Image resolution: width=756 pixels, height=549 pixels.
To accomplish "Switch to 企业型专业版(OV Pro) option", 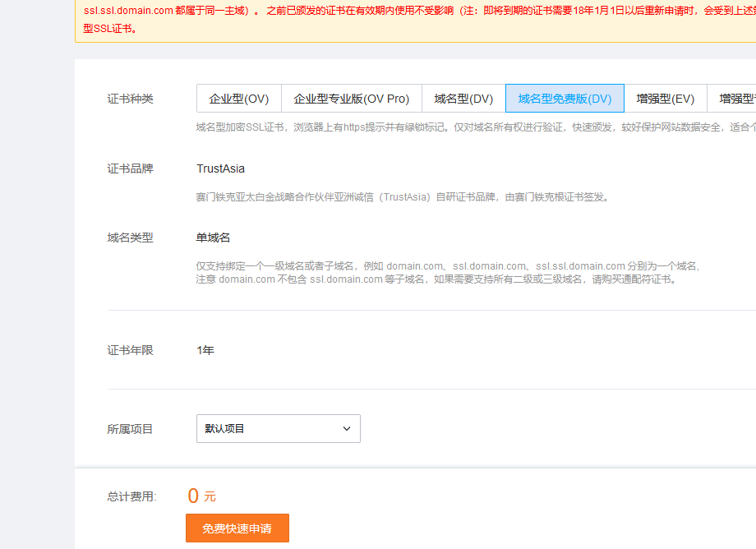I will [352, 99].
